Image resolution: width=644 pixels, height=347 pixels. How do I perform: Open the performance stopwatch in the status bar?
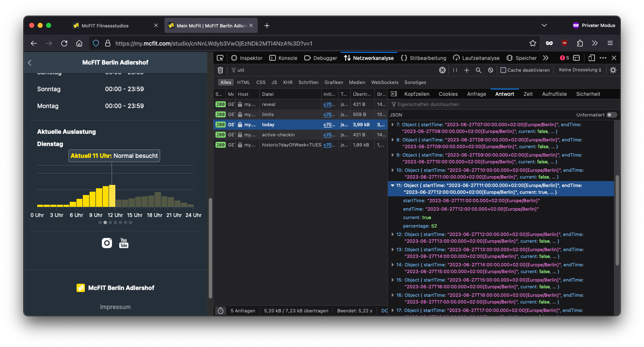pyautogui.click(x=221, y=311)
